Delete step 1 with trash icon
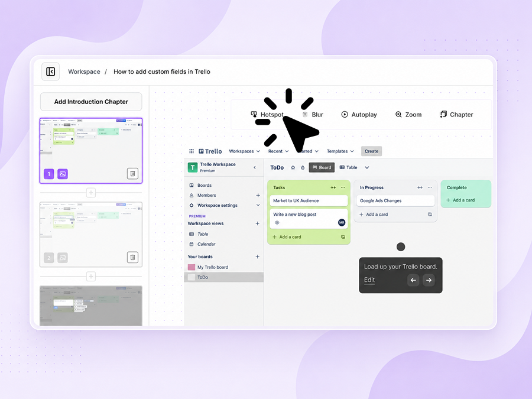 tap(132, 174)
